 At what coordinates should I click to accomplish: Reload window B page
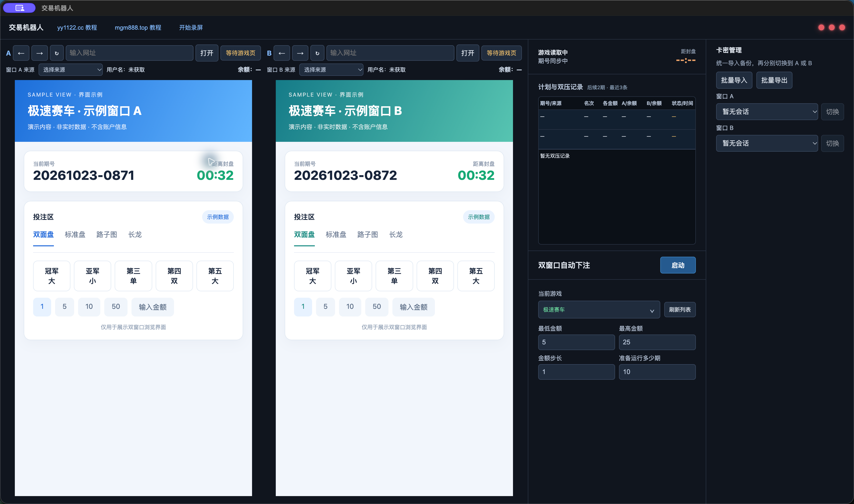317,53
